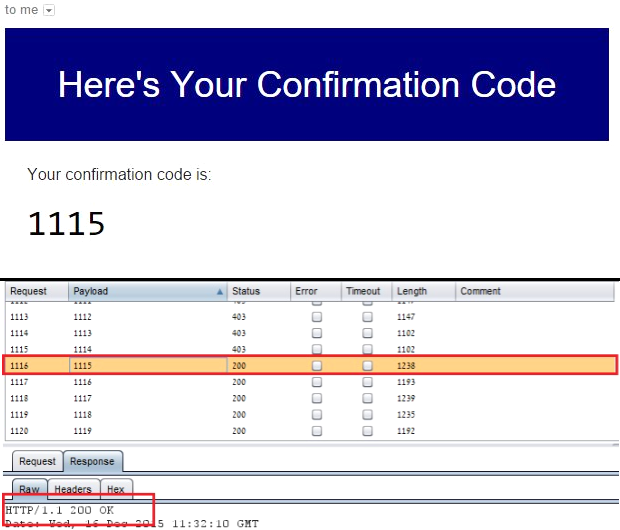Toggle Error checkbox for payload 1117 row
Viewport: 620px width, 530px height.
click(x=317, y=398)
